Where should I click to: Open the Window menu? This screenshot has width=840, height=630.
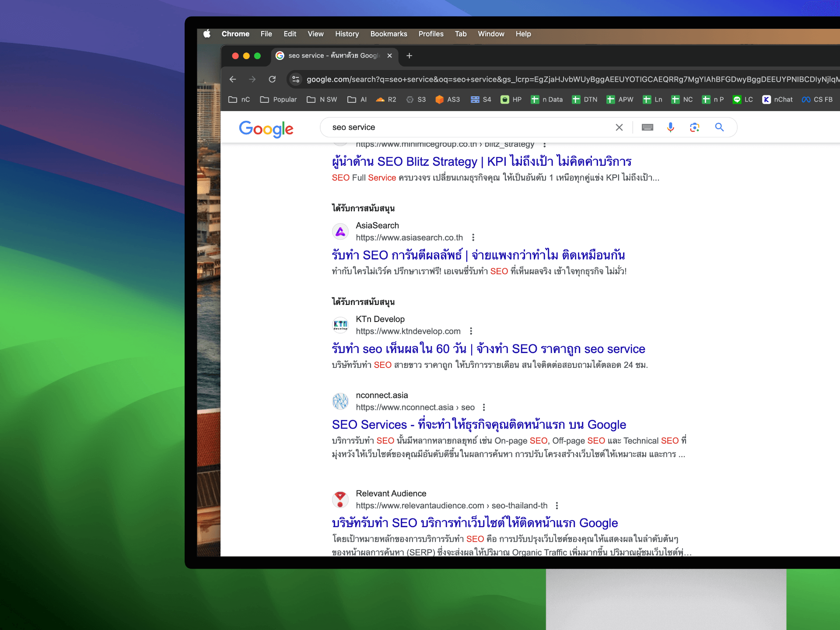(491, 34)
